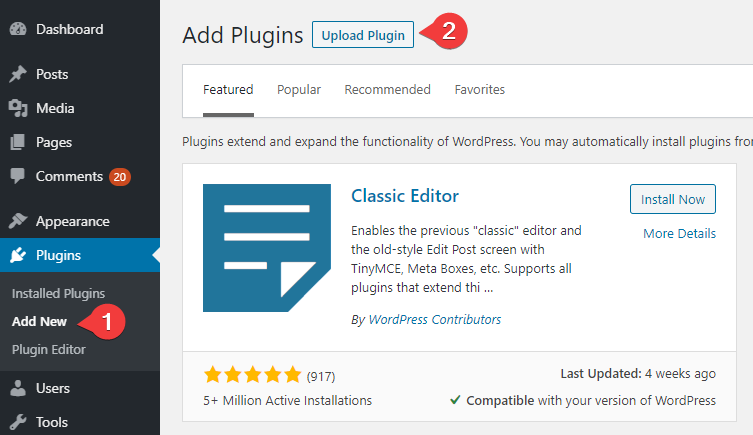Open the WordPress Contributors author link
Screen dimensions: 753x435
[x=435, y=320]
